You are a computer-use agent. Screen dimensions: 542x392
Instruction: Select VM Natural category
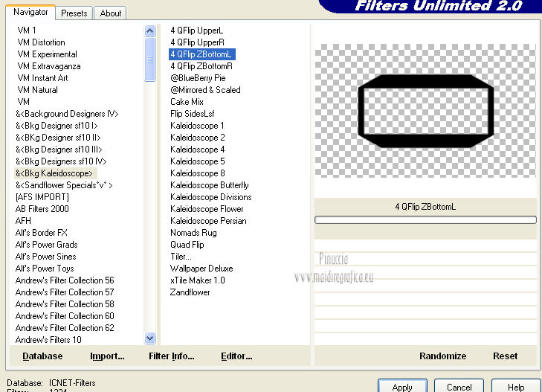point(37,90)
